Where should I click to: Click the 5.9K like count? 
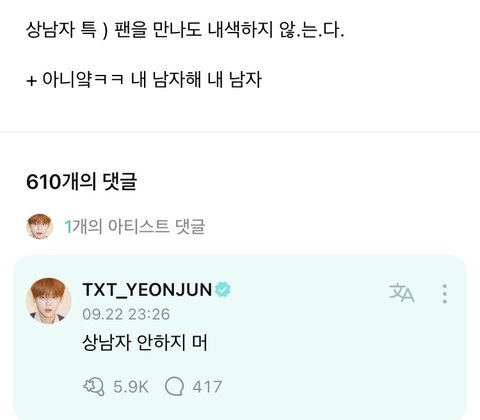click(131, 387)
